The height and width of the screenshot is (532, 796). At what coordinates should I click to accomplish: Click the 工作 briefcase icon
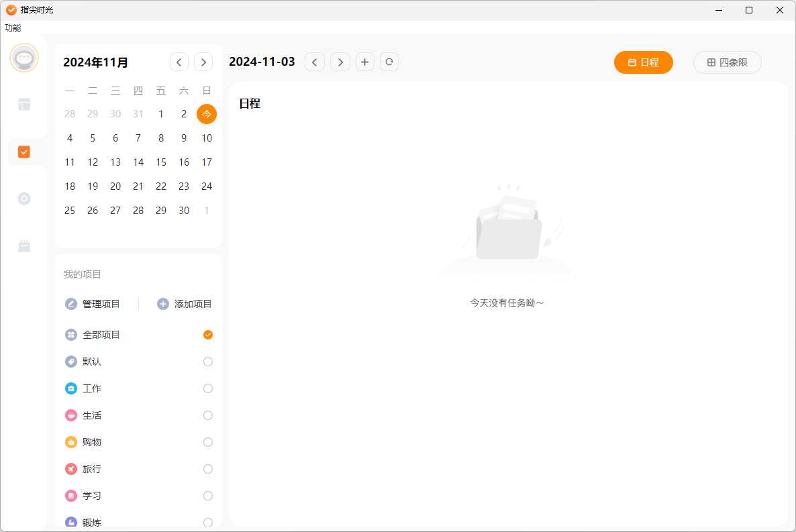pyautogui.click(x=71, y=388)
